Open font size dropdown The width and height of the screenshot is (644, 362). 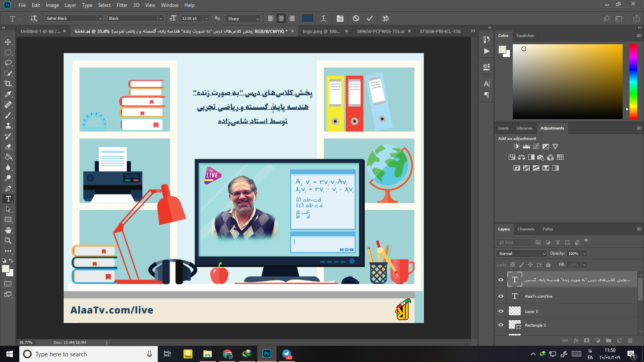coord(206,19)
